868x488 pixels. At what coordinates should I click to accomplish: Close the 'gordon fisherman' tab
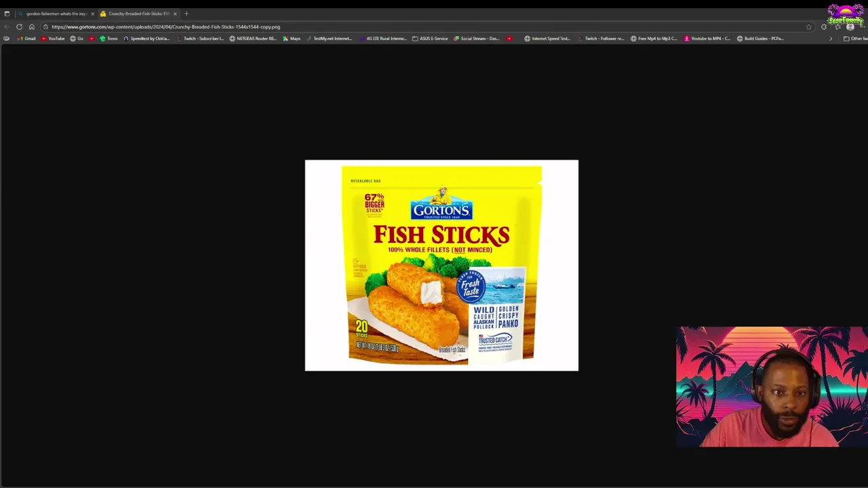click(x=93, y=14)
